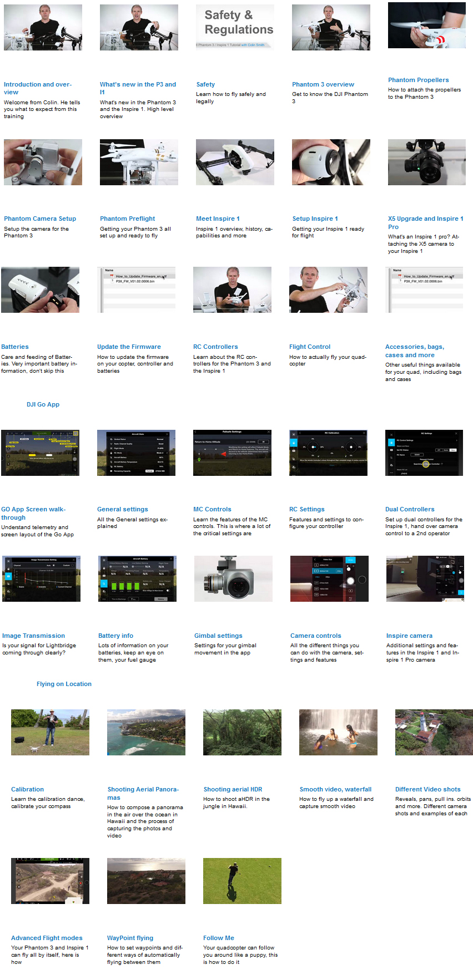Go to the 'Camera controls' lesson
Screen dimensions: 473x980
coord(316,636)
